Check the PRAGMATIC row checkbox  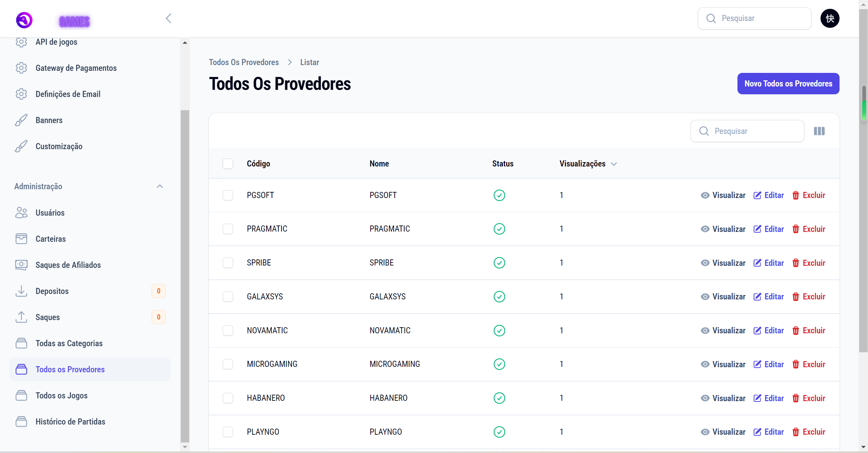[228, 229]
